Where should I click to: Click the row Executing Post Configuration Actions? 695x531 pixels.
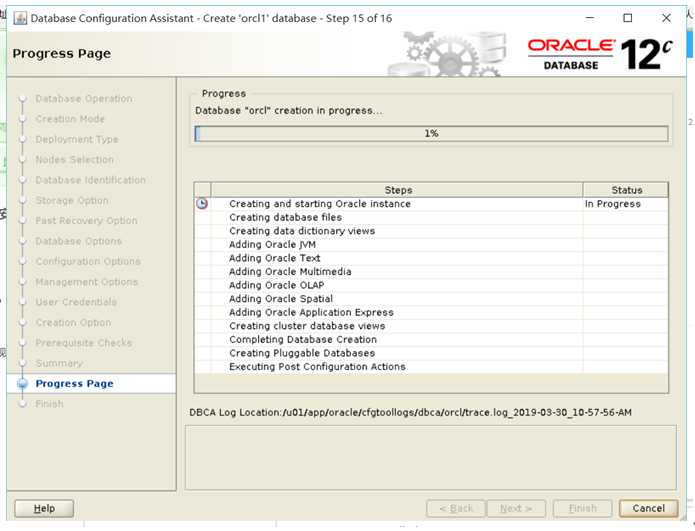pos(431,367)
